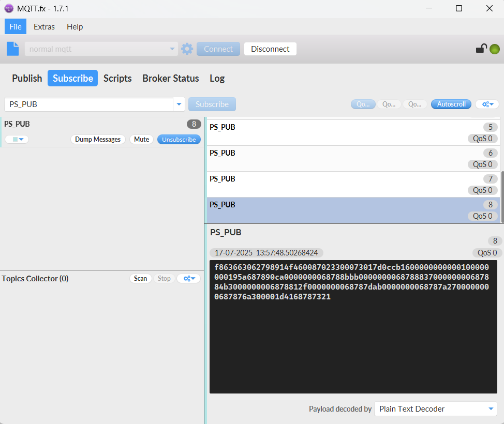Select PS_PUB message number 7
The image size is (504, 424).
click(353, 185)
